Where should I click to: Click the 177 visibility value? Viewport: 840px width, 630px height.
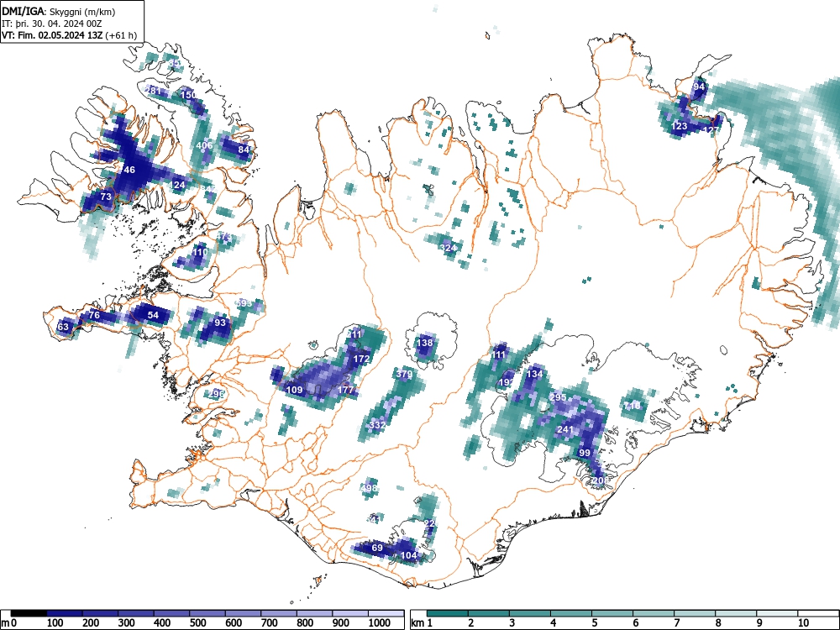click(x=345, y=390)
